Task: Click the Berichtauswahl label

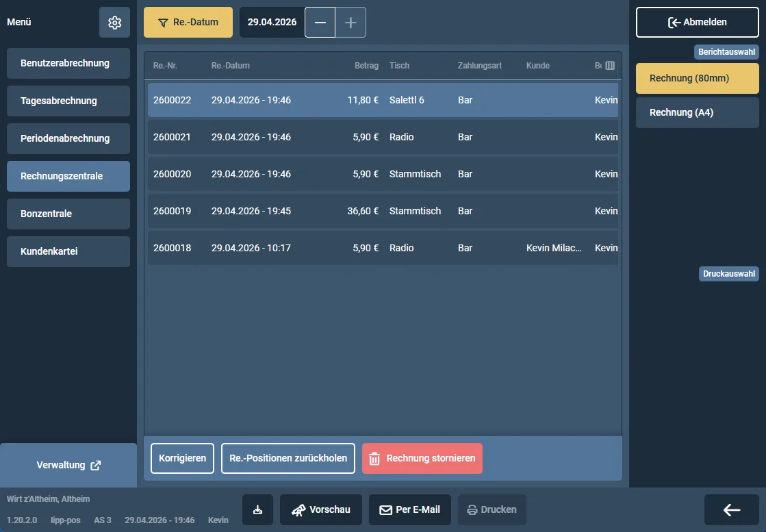Action: (726, 52)
